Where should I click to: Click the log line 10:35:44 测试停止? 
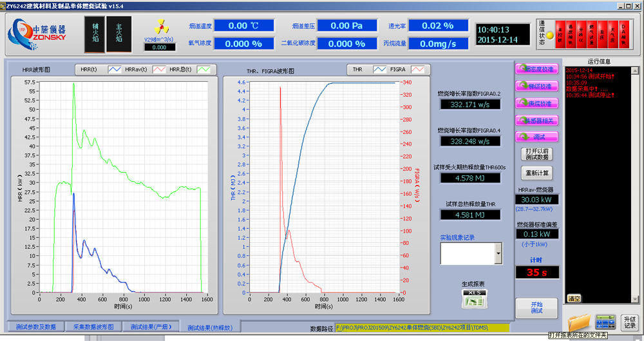click(590, 95)
